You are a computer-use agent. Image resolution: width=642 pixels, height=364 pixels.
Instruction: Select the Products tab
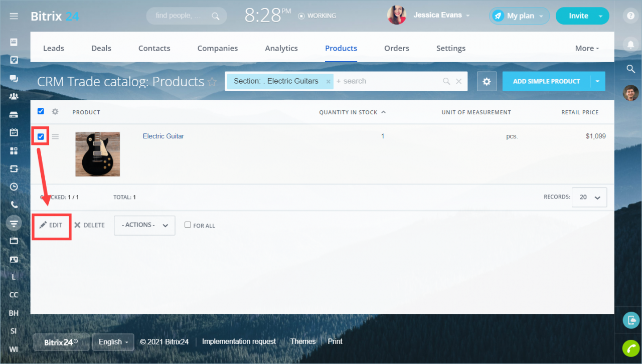point(341,48)
